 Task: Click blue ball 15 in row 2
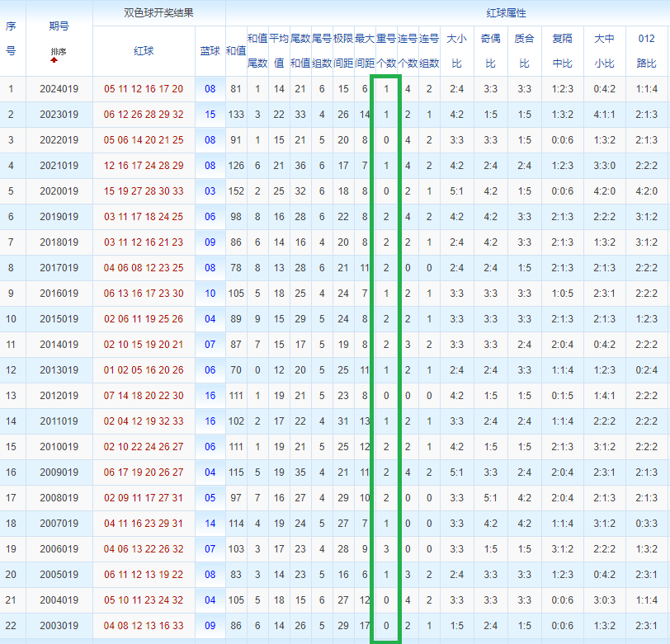tap(210, 115)
